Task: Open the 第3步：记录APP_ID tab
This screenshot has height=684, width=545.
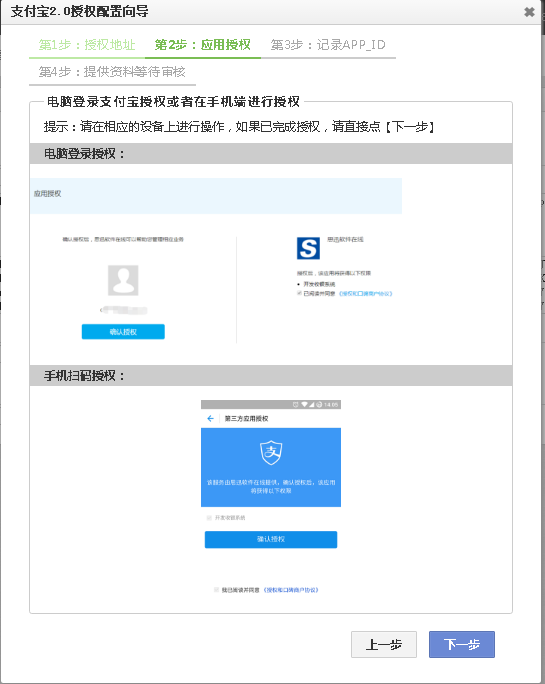Action: pos(328,45)
